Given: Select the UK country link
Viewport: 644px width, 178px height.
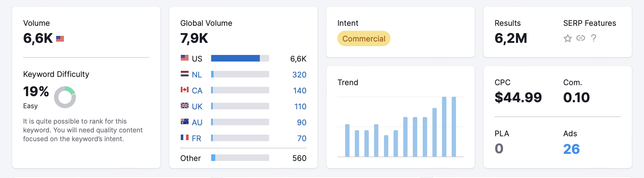Looking at the screenshot, I should pyautogui.click(x=197, y=107).
